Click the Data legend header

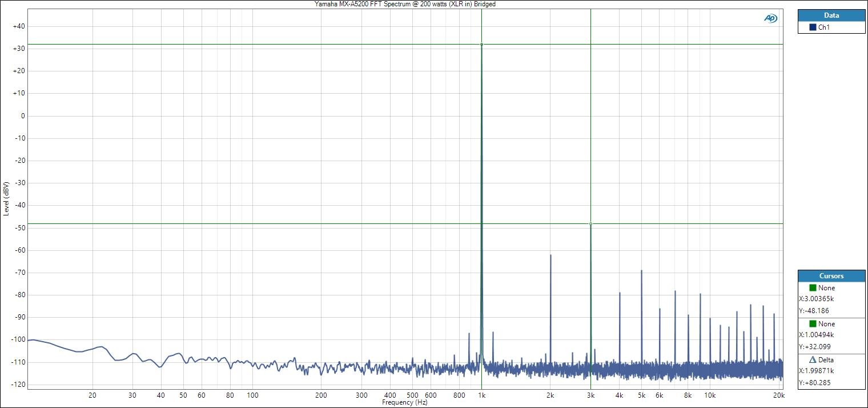(x=831, y=15)
